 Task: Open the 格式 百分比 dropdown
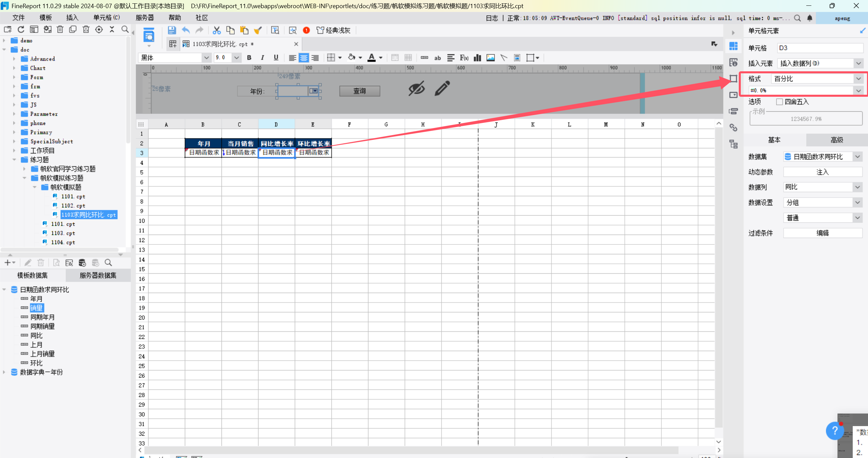(x=859, y=79)
